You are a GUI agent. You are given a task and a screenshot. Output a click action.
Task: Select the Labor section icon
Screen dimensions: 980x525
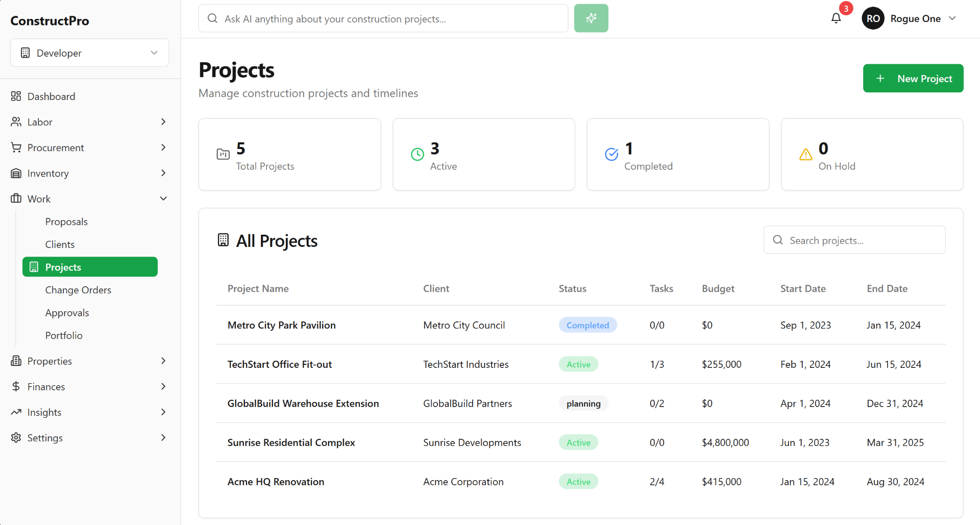[15, 121]
